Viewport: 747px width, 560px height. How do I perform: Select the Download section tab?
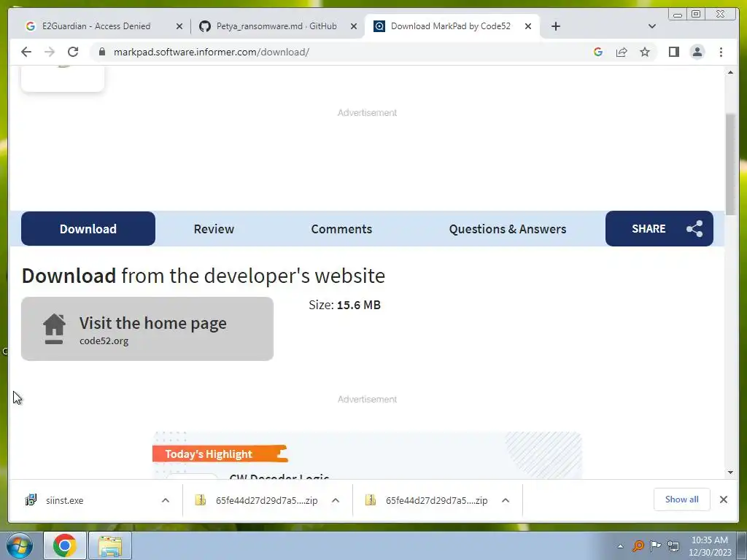click(88, 228)
